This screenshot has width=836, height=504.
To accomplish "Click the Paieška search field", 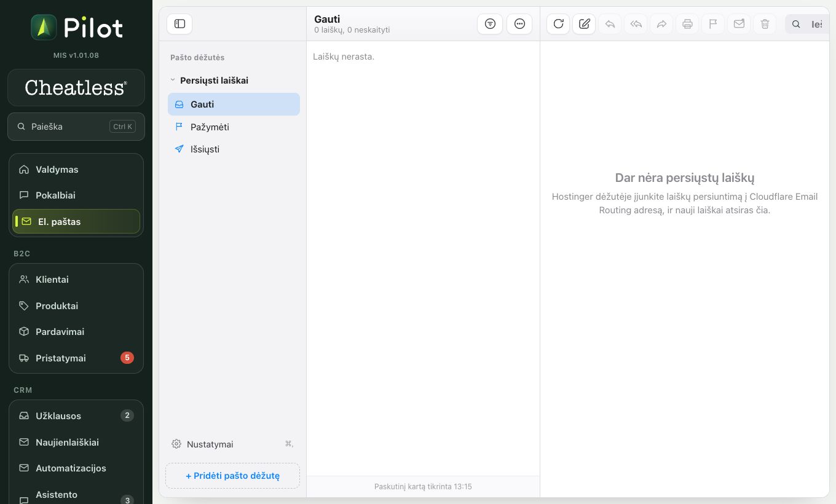I will click(x=76, y=127).
